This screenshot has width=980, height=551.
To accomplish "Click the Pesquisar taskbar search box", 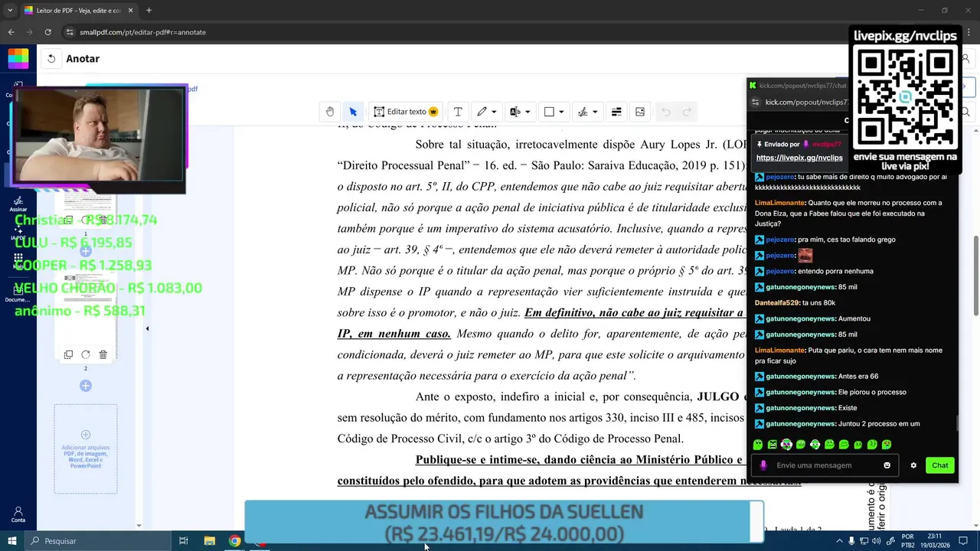I will click(x=98, y=541).
